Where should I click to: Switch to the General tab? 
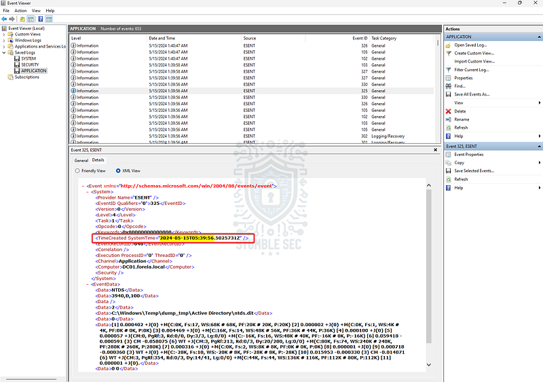81,161
